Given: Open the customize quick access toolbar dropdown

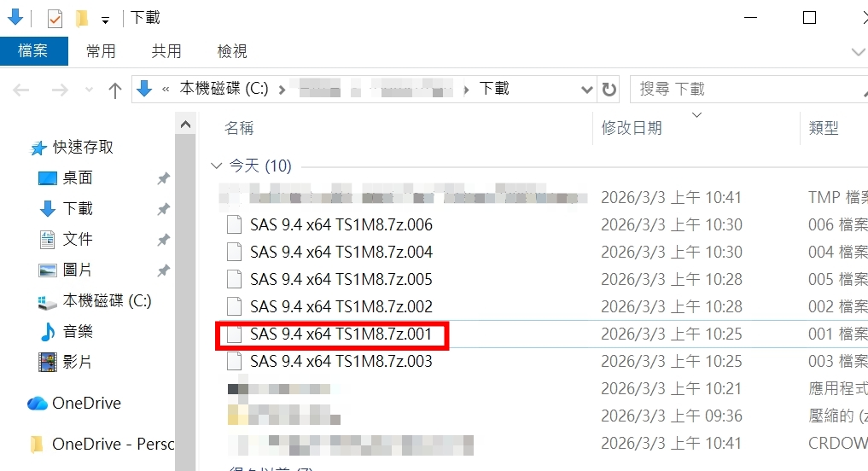Looking at the screenshot, I should [x=105, y=21].
